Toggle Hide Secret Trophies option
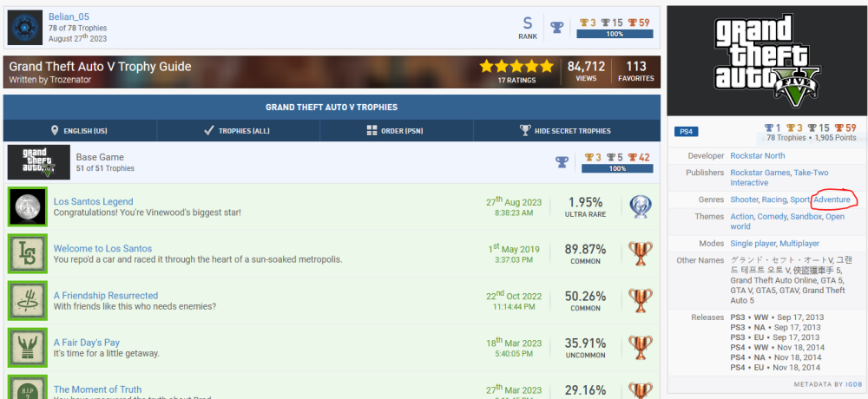This screenshot has width=868, height=399. point(565,131)
